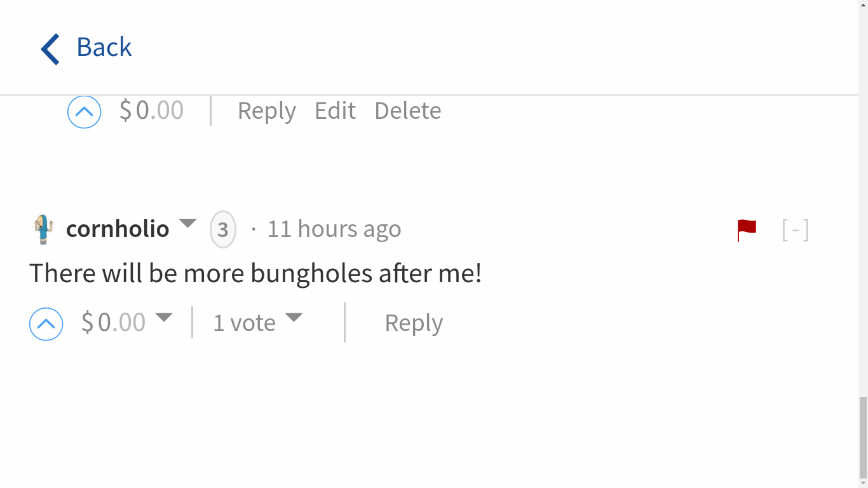Edit the top comment
The height and width of the screenshot is (488, 868).
(335, 111)
